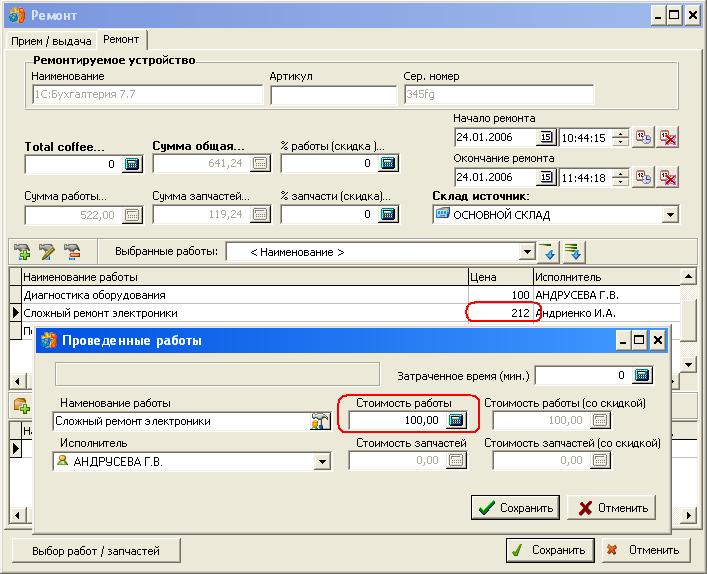Open calculator for Стоимость работы field
The image size is (707, 574).
456,421
